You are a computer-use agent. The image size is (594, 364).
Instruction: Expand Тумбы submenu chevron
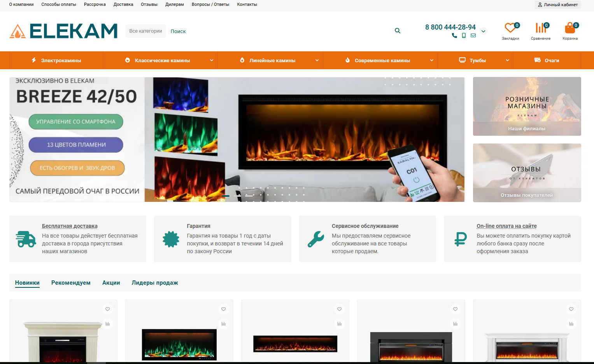pyautogui.click(x=507, y=60)
